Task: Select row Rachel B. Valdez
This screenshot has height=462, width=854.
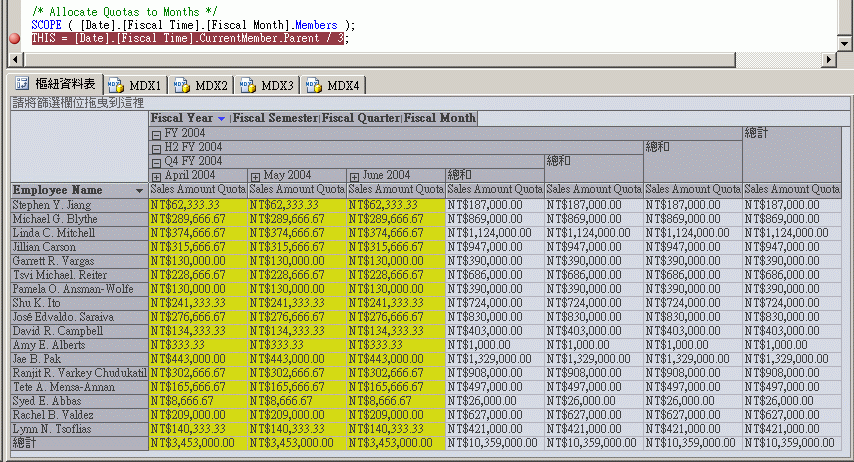Action: click(80, 415)
